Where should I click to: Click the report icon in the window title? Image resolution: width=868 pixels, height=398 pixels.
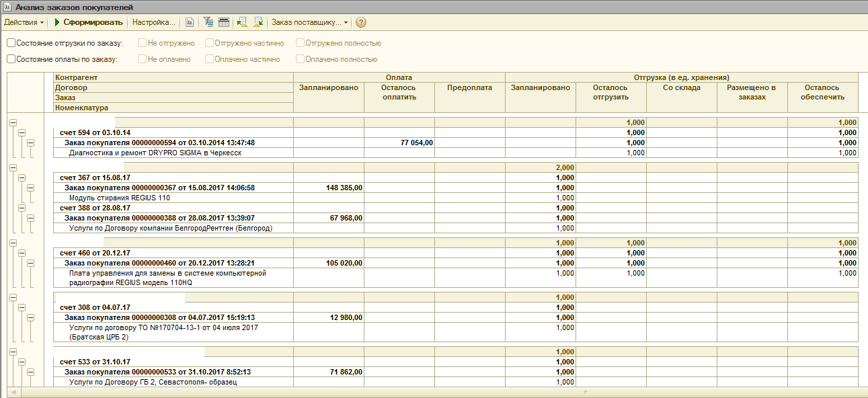tap(7, 7)
